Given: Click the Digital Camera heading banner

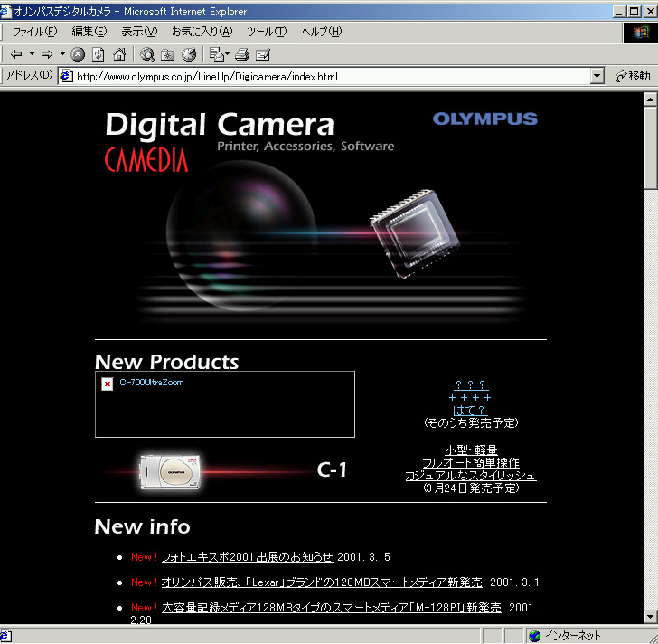Looking at the screenshot, I should 220,125.
